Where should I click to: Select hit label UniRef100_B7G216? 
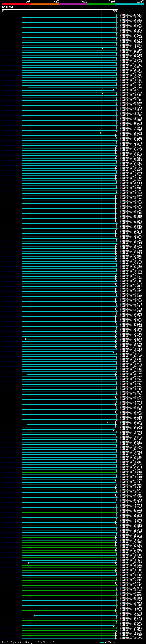[131, 510]
